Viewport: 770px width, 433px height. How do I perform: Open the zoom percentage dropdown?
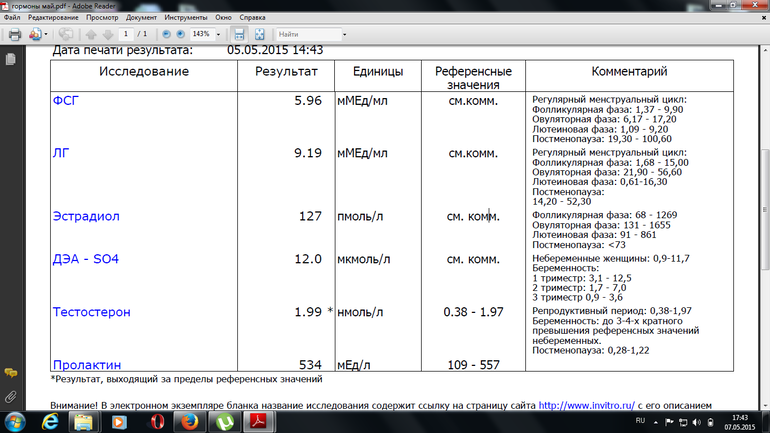[219, 34]
